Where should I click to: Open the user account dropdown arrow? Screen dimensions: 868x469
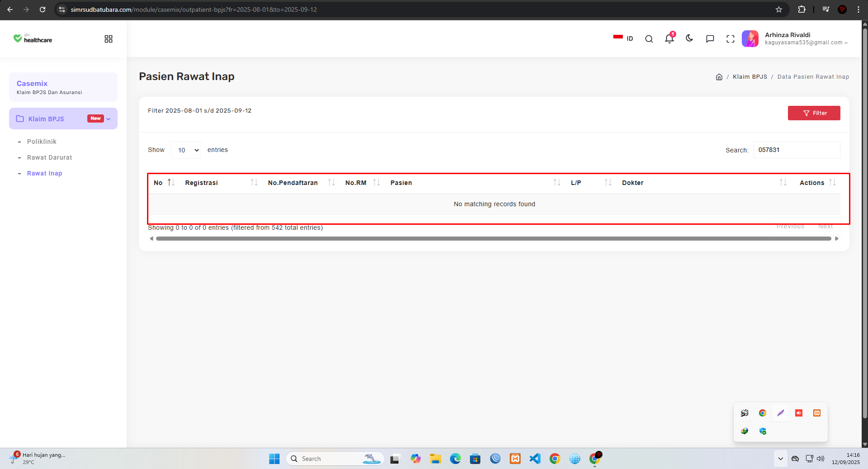coord(846,43)
